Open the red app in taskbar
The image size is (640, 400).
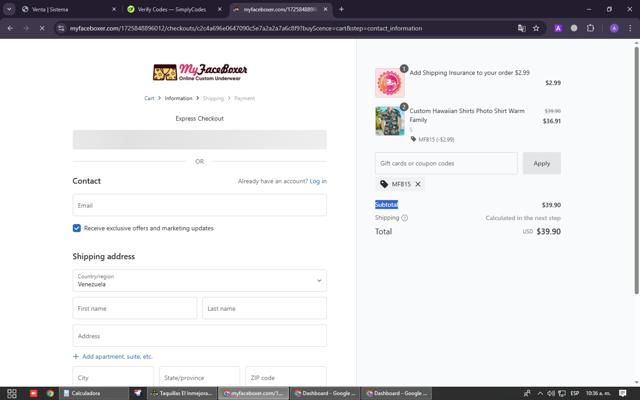(33, 393)
